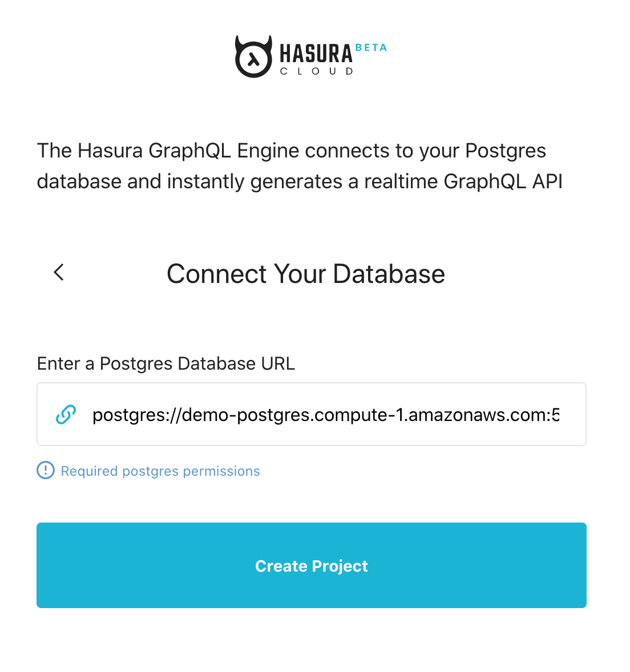Click the HASURA wordmark text
Image resolution: width=630 pixels, height=672 pixels.
[x=316, y=54]
